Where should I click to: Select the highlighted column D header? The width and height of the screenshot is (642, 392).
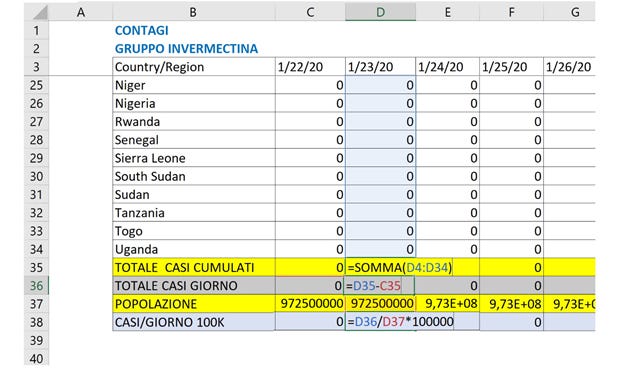(380, 12)
